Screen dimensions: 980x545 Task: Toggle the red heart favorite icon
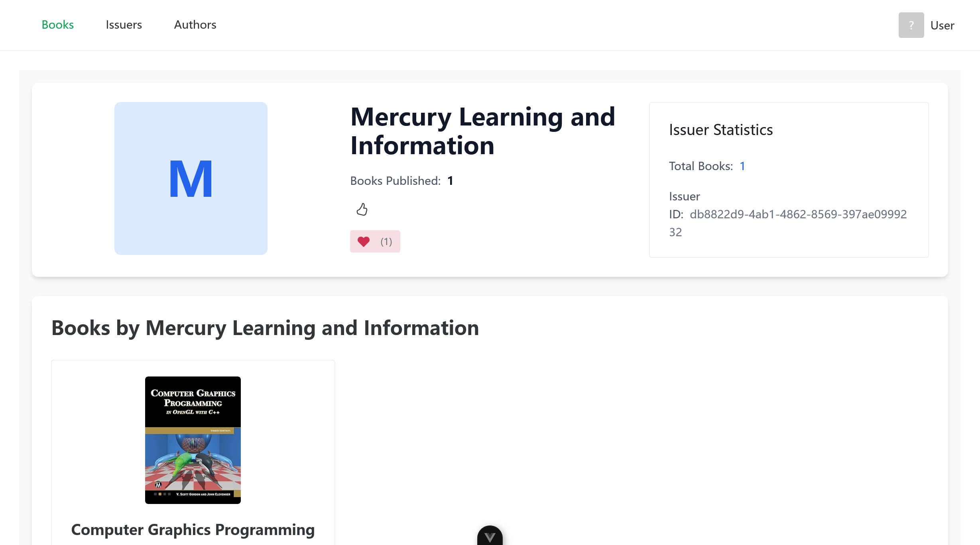pyautogui.click(x=364, y=241)
